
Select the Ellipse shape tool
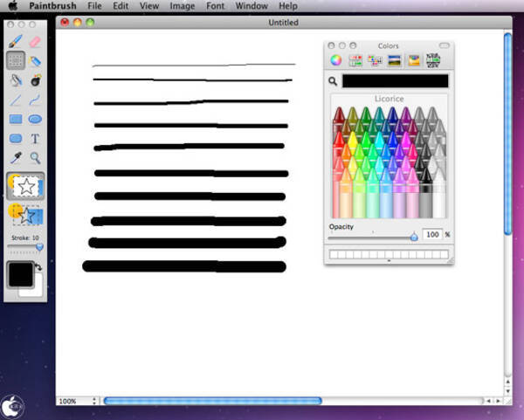pyautogui.click(x=36, y=119)
